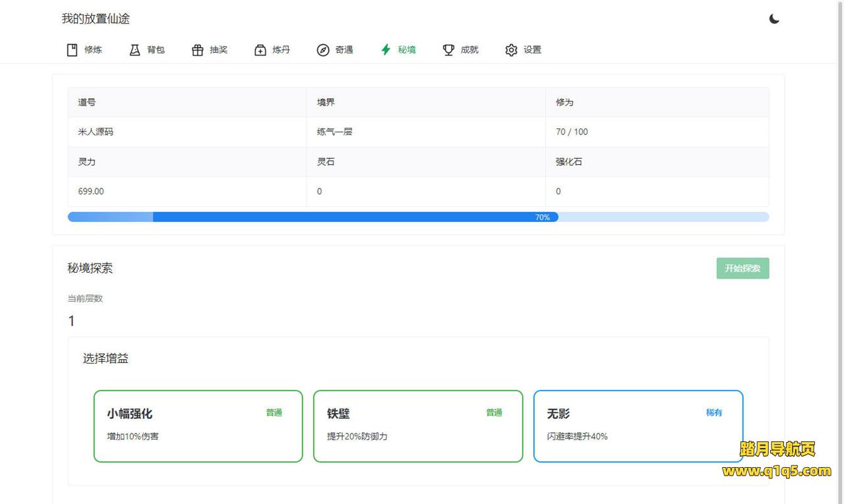Pick the rare 无影 buff card

(638, 426)
